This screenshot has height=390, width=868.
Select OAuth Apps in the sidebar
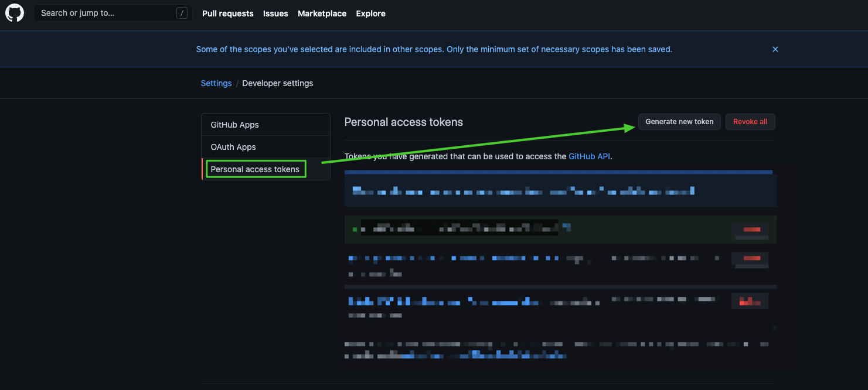[266, 147]
